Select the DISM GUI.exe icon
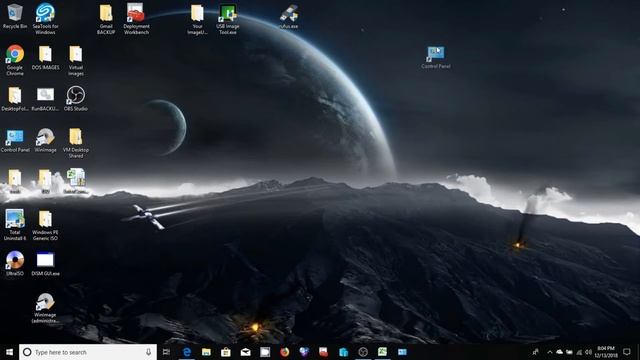The height and width of the screenshot is (360, 640). tap(45, 263)
